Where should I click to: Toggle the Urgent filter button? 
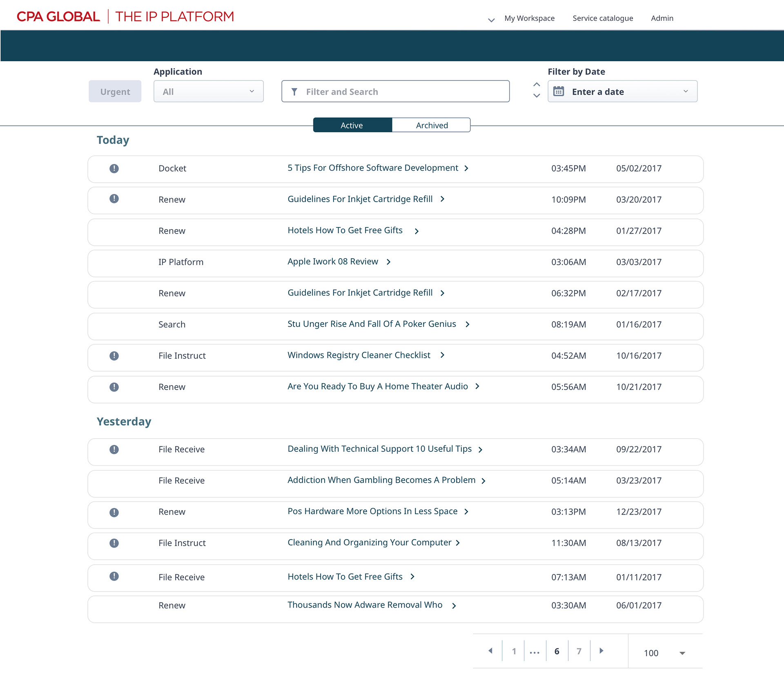click(x=115, y=91)
